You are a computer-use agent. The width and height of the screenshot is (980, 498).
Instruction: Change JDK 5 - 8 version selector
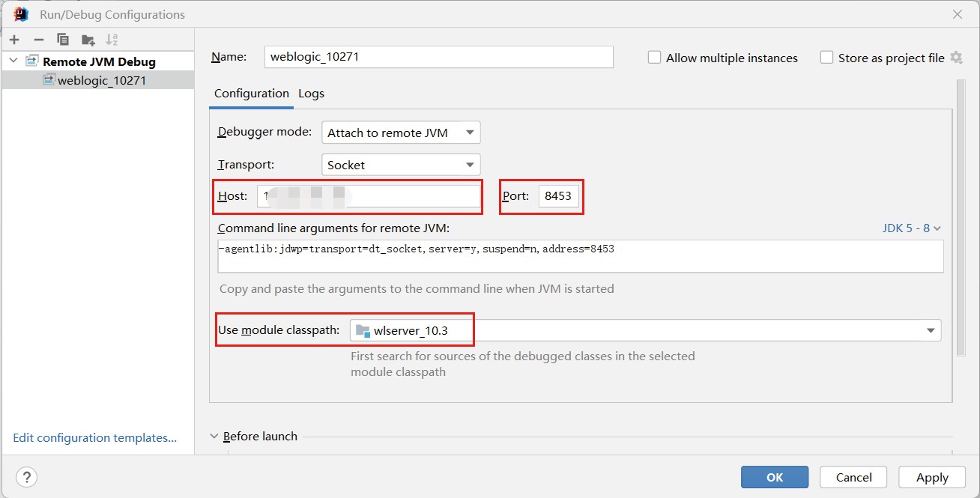coord(912,228)
